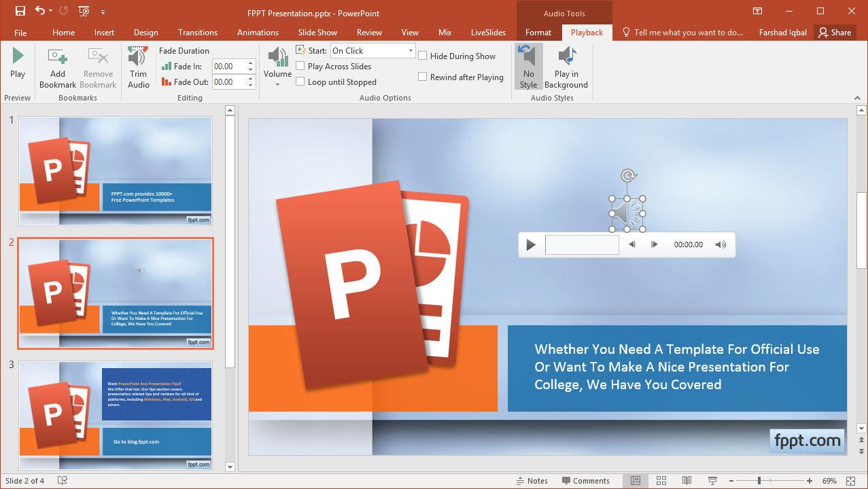Open the Transitions tab
This screenshot has width=868, height=489.
[x=198, y=33]
